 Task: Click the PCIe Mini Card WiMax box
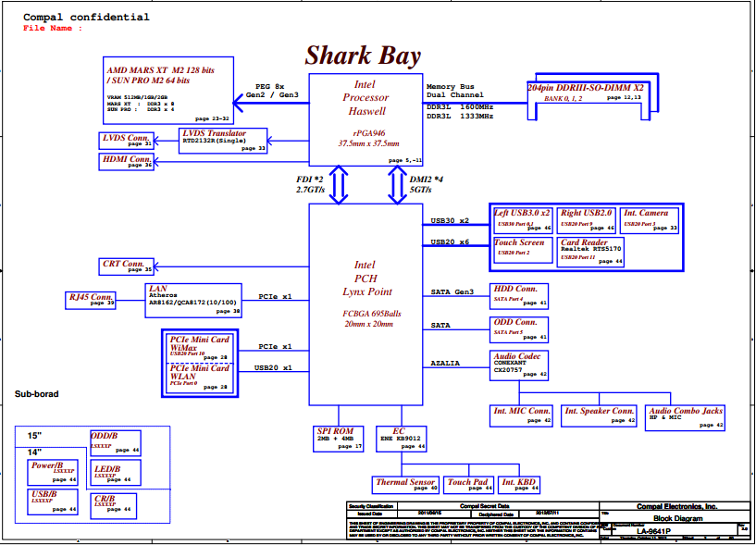(x=200, y=347)
